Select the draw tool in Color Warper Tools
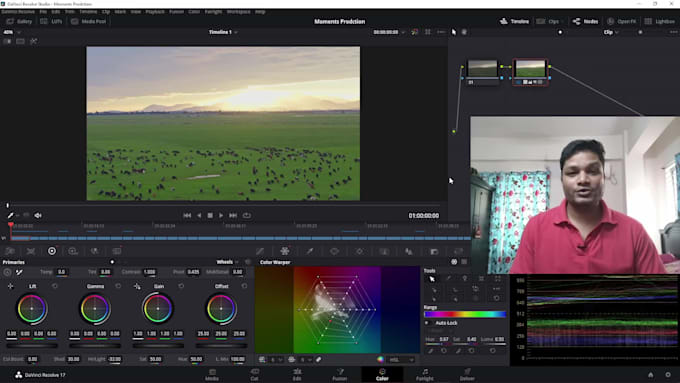The height and width of the screenshot is (383, 680). click(448, 279)
